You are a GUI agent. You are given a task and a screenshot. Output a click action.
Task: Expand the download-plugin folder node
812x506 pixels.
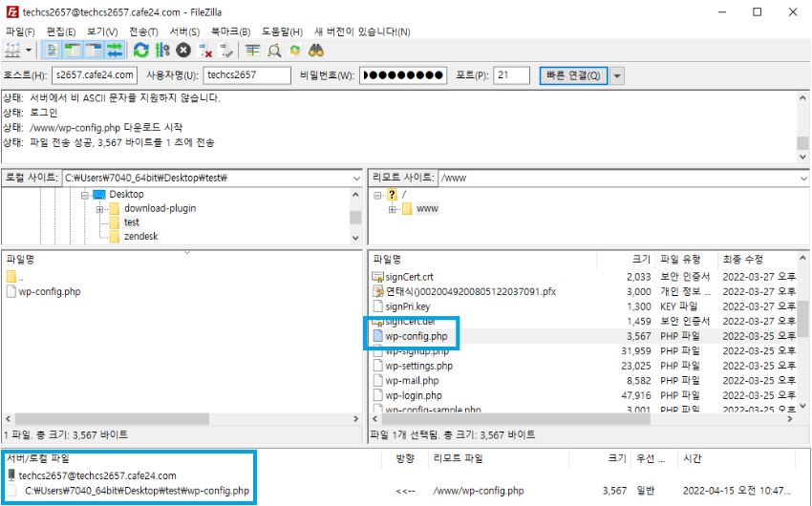[x=99, y=209]
